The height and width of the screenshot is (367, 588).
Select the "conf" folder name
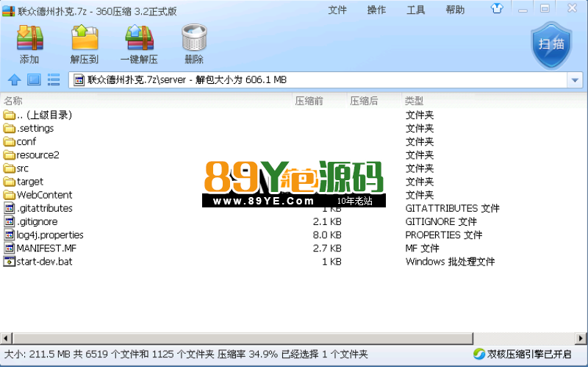pyautogui.click(x=26, y=142)
